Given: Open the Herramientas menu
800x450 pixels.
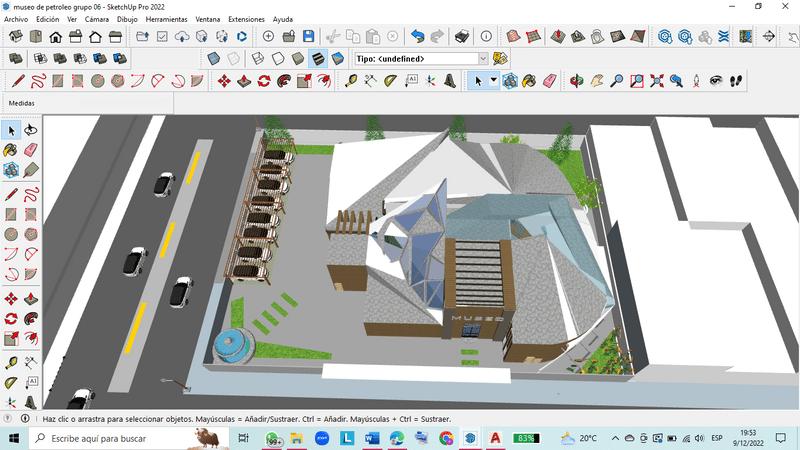Looking at the screenshot, I should [166, 19].
